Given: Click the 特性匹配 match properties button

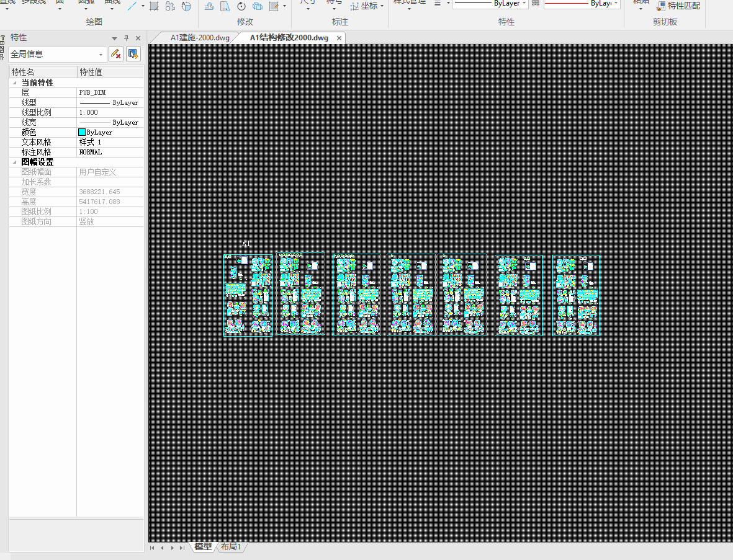Looking at the screenshot, I should [x=678, y=6].
